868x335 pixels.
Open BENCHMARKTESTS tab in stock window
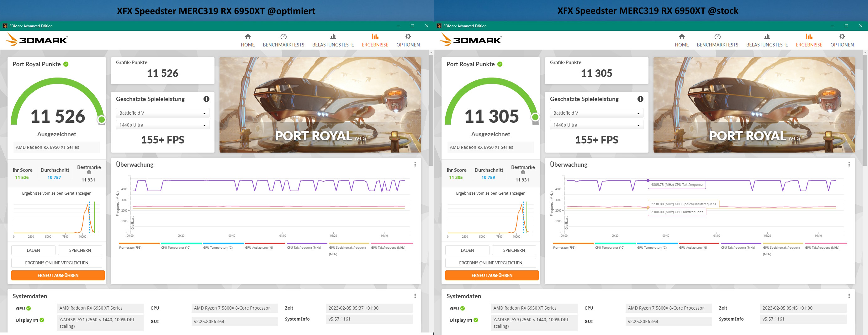click(x=717, y=40)
